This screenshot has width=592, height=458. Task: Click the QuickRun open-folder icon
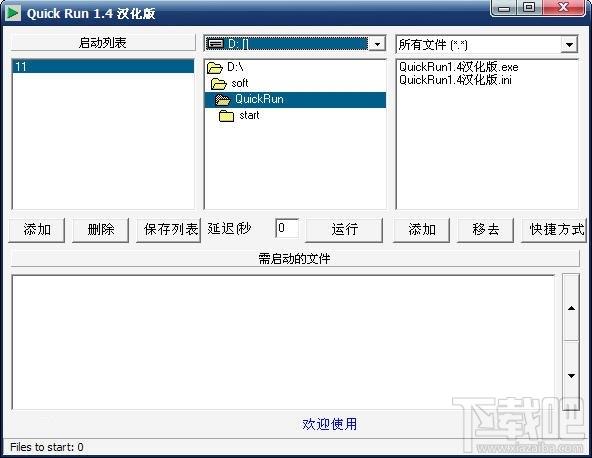tap(222, 100)
